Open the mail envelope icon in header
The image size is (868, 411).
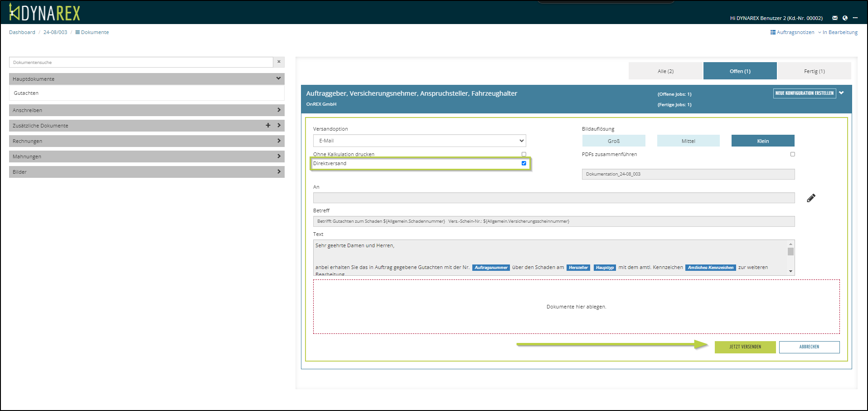click(x=834, y=18)
